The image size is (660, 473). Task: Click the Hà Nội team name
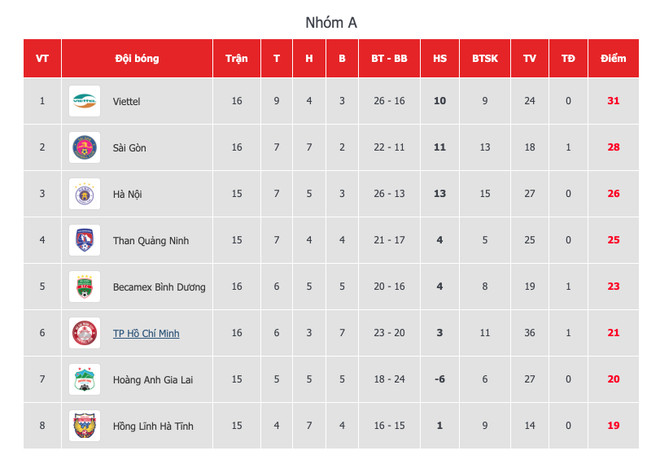pos(127,194)
